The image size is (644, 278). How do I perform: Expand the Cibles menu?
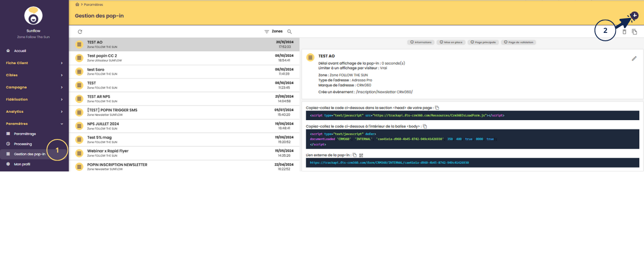coord(34,75)
